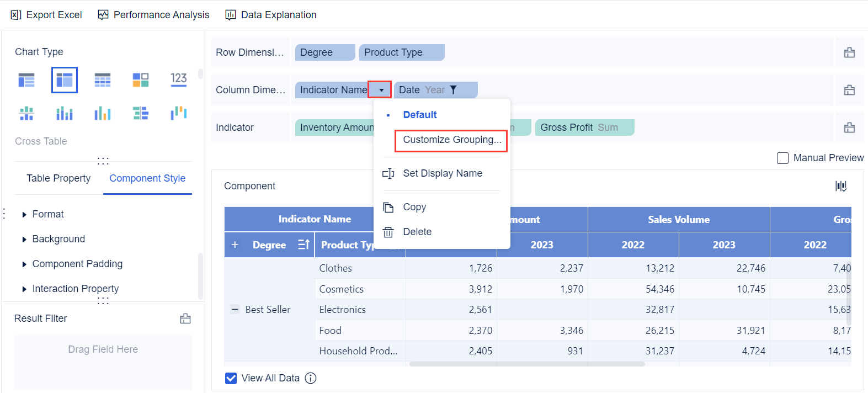Select the Group Table chart type icon

26,80
